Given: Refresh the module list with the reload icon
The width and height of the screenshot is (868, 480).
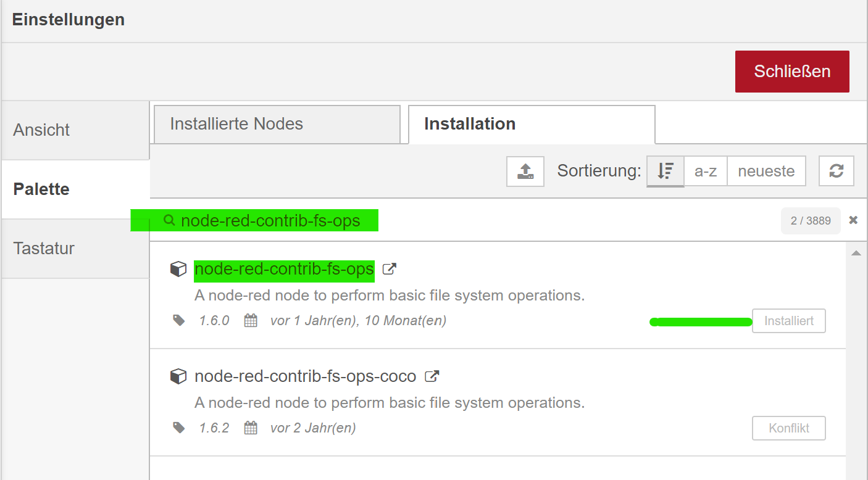Looking at the screenshot, I should coord(837,171).
